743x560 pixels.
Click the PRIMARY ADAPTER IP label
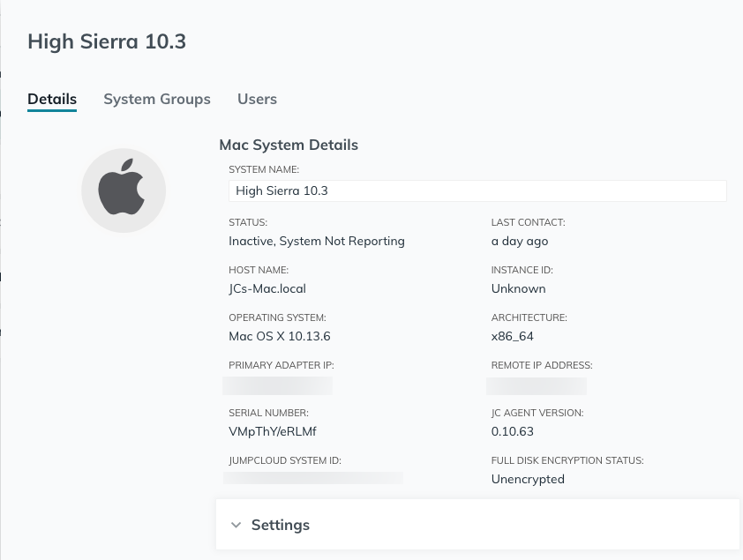tap(281, 365)
